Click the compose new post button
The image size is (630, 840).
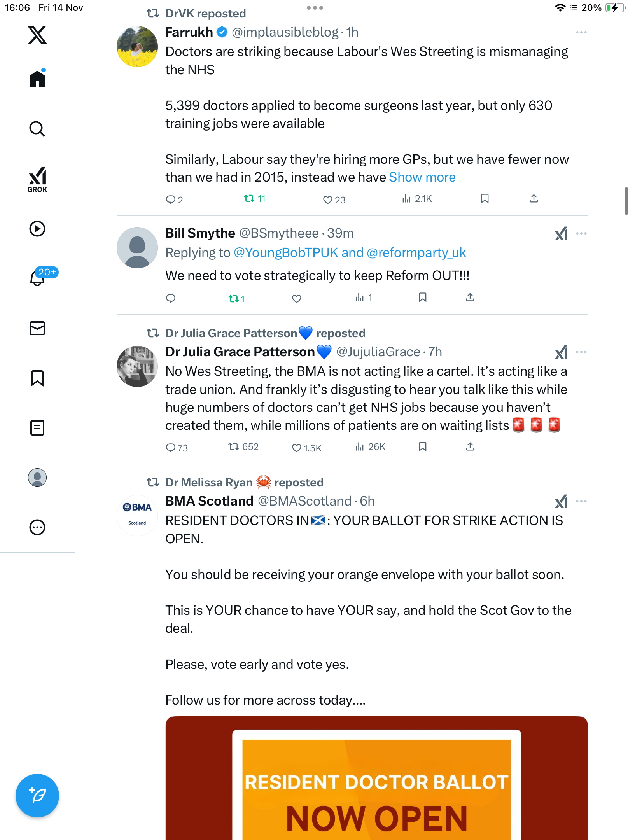37,796
